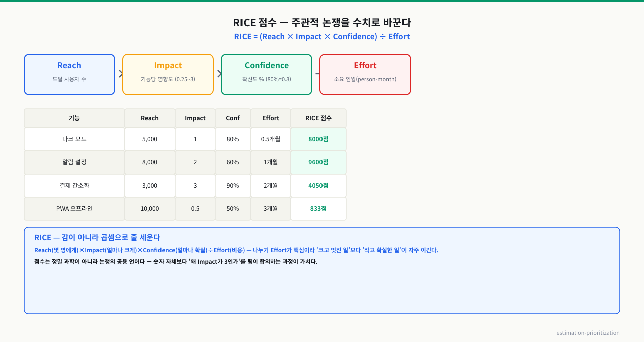Click the '9600점' score cell
644x342 pixels.
click(x=318, y=162)
